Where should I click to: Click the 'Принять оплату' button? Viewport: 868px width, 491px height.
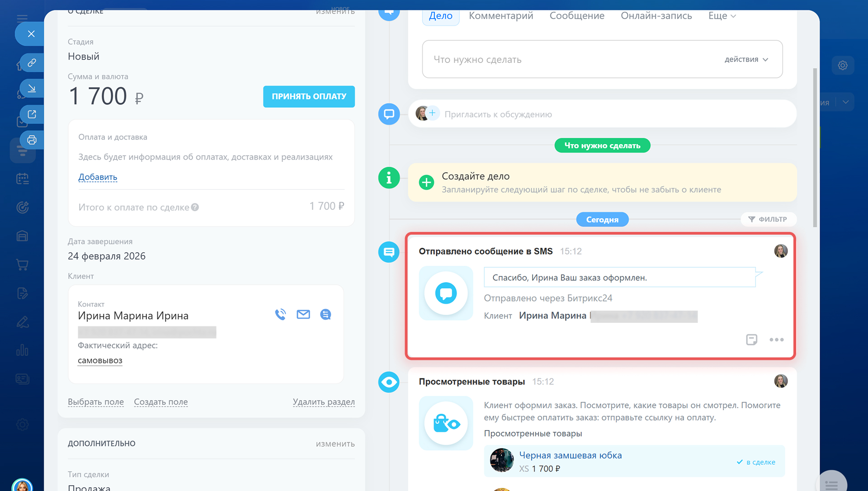pyautogui.click(x=309, y=96)
